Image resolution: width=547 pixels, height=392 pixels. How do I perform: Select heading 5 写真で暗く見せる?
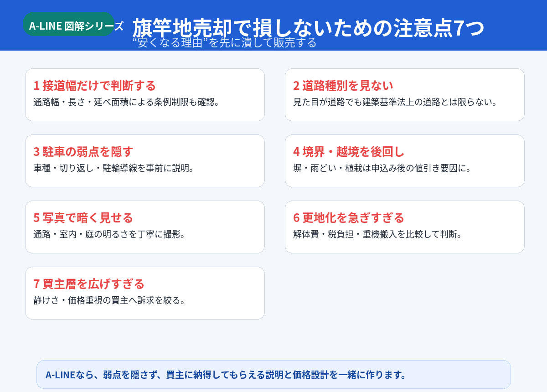tap(83, 217)
